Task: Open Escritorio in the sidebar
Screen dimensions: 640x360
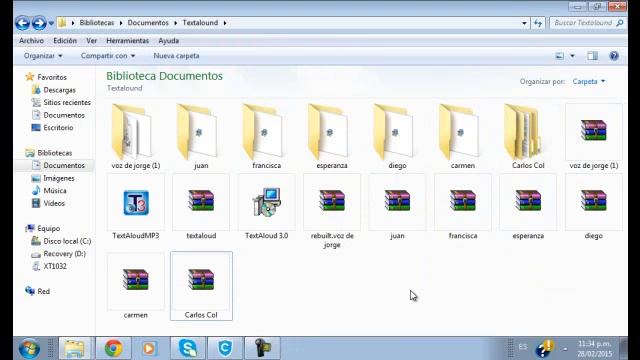Action: (58, 128)
